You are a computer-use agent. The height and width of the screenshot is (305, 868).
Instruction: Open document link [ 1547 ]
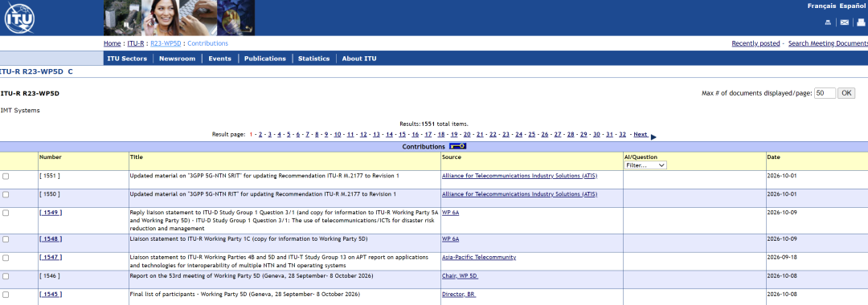coord(51,258)
